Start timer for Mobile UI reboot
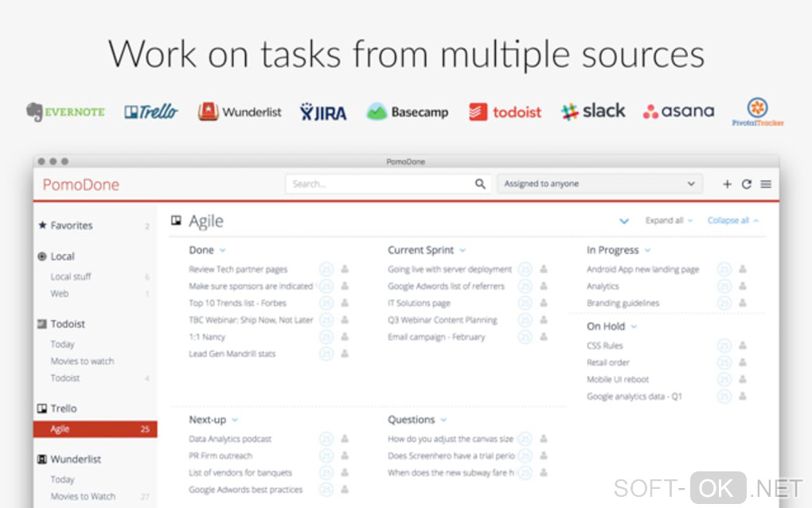 724,380
